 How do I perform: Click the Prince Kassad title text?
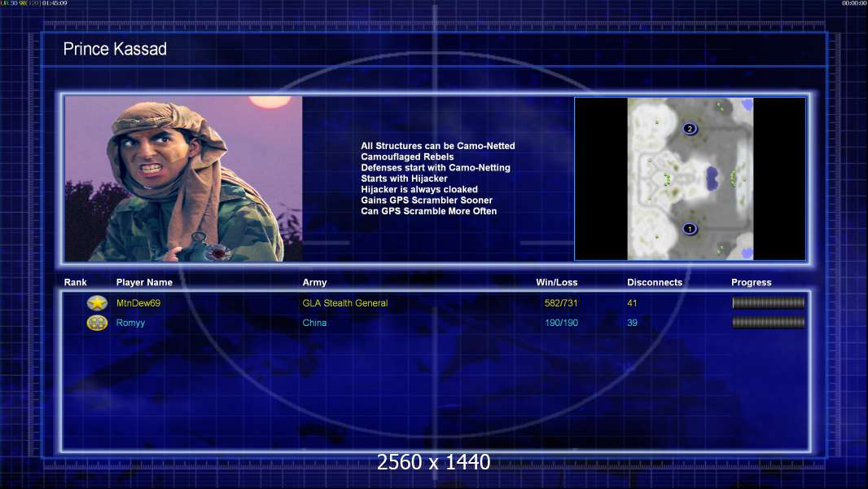coord(115,49)
